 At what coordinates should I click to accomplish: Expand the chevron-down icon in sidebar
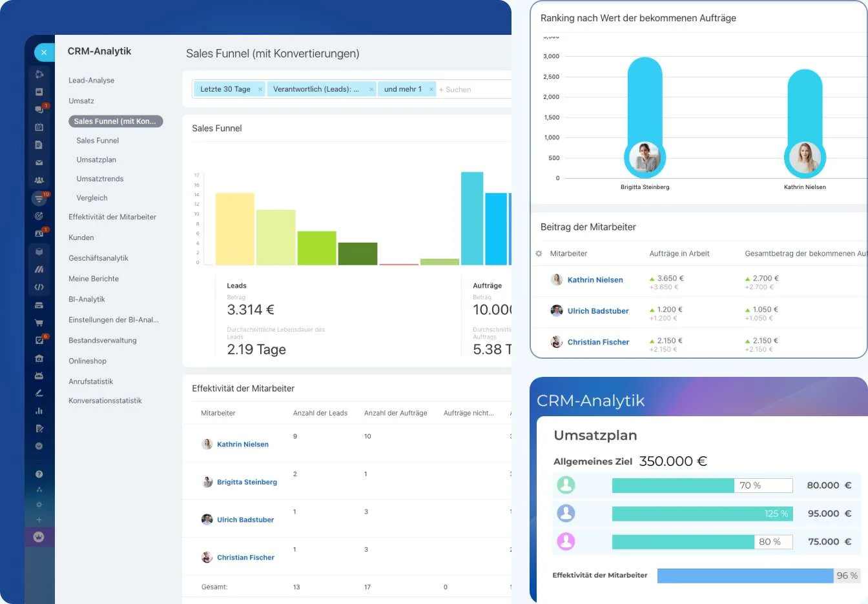coord(39,446)
